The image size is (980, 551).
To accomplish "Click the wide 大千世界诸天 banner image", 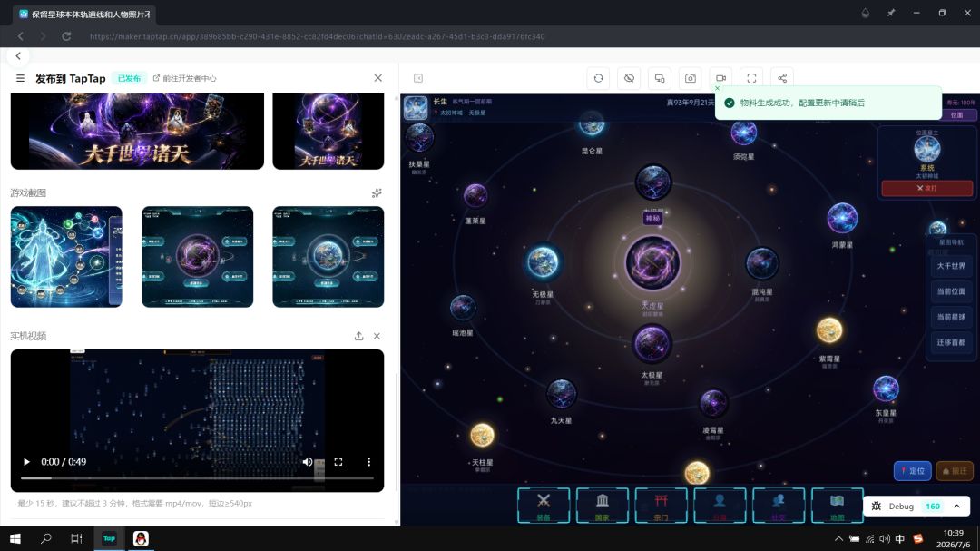I will [x=138, y=131].
